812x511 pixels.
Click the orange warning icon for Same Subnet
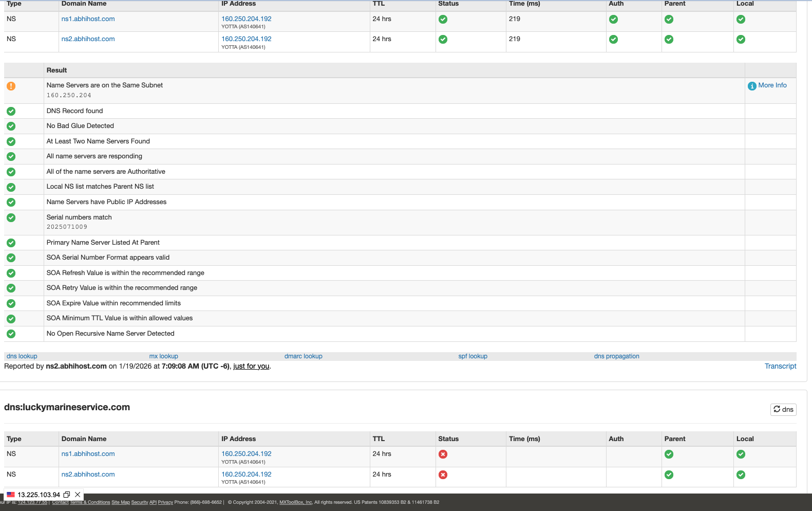point(11,86)
